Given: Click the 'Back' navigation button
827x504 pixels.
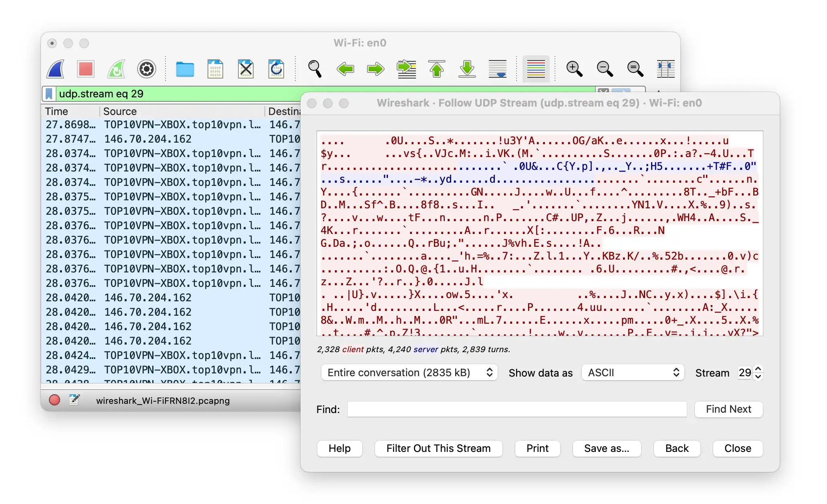Looking at the screenshot, I should 675,448.
